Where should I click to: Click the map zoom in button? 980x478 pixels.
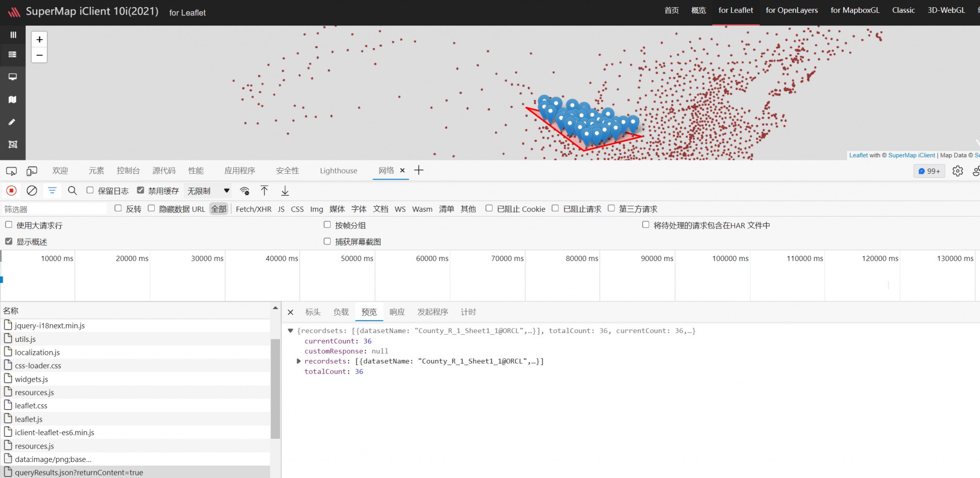(x=39, y=40)
